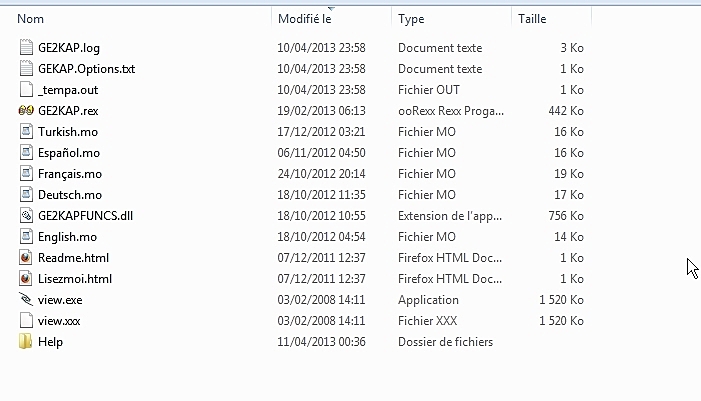Sort files by the Type column header
Viewport: 701px width, 401px height.
(x=411, y=19)
